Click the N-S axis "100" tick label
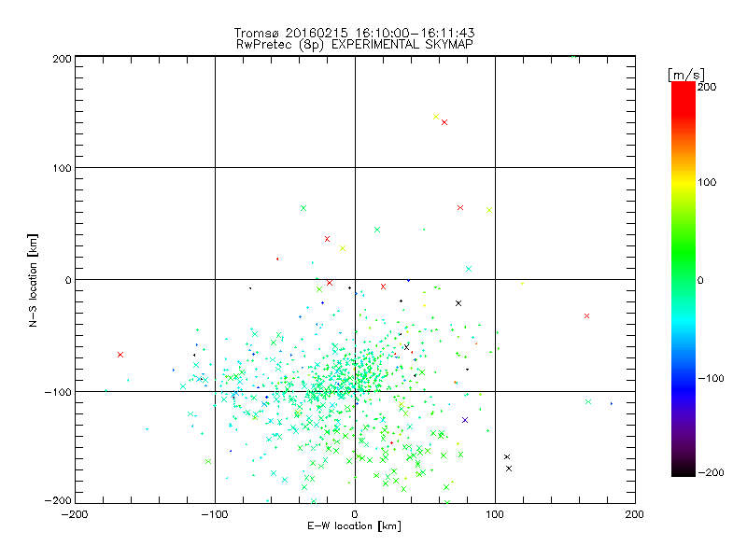This screenshot has height=560, width=747. pyautogui.click(x=62, y=168)
